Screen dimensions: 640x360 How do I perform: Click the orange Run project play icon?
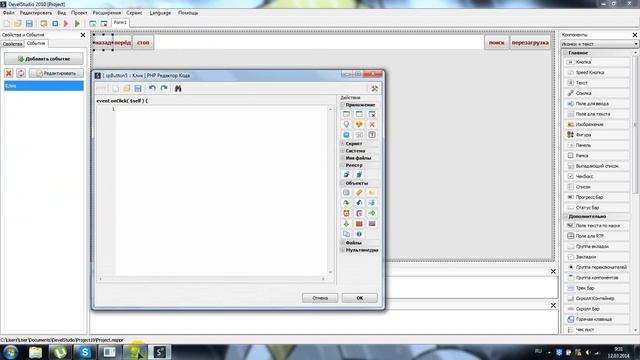(66, 24)
